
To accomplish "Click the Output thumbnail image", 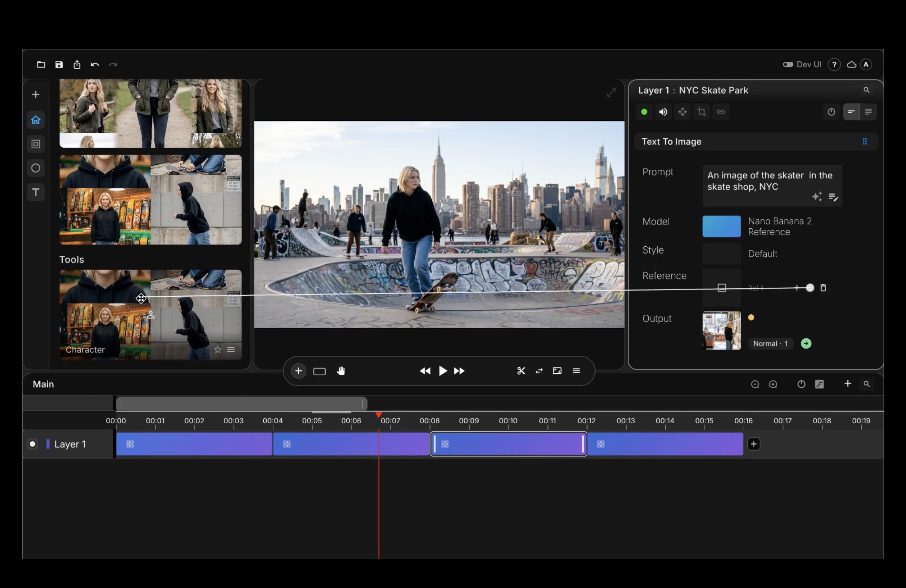I will 721,331.
